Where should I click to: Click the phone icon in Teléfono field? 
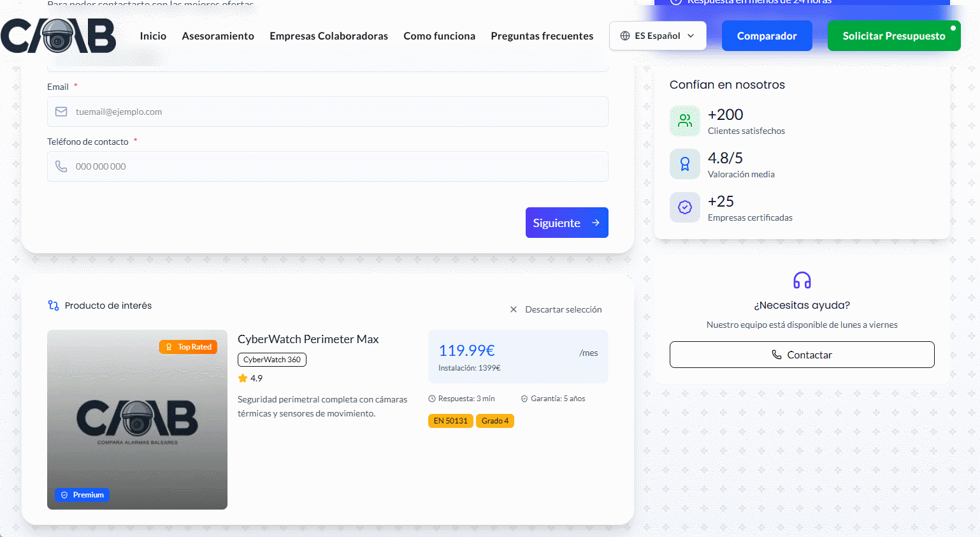(61, 166)
